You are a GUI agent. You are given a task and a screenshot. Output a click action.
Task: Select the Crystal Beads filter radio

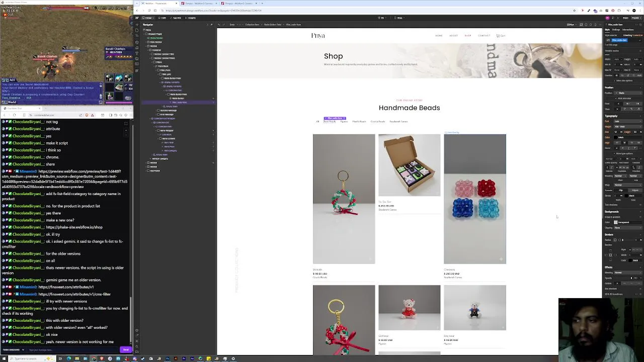(378, 121)
